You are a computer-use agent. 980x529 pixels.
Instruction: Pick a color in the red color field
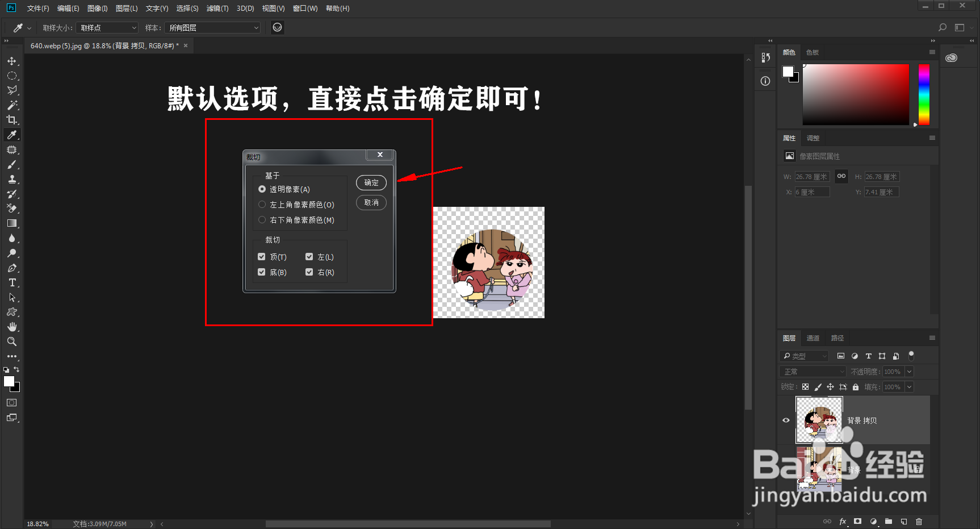pyautogui.click(x=855, y=94)
